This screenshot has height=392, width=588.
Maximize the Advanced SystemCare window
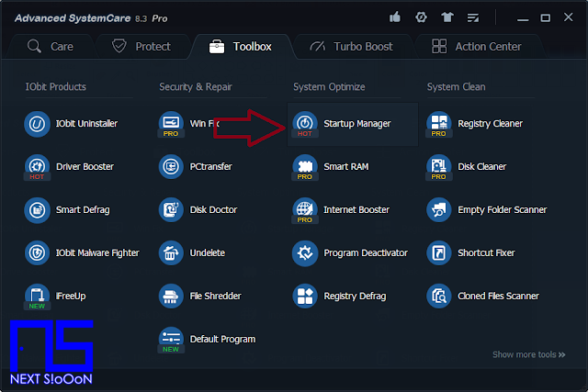tap(545, 17)
